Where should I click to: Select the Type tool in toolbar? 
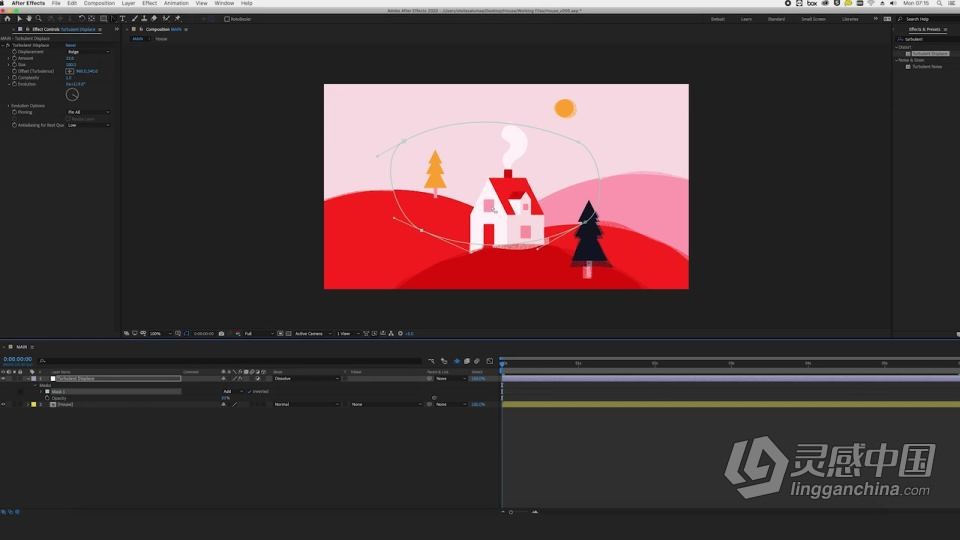tap(122, 19)
